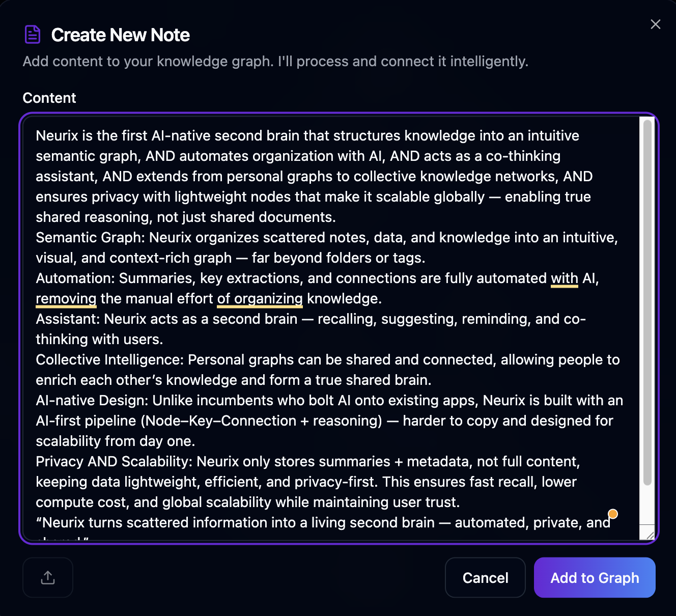
Task: Select the 'Create New Note' dialog title
Action: tap(120, 35)
